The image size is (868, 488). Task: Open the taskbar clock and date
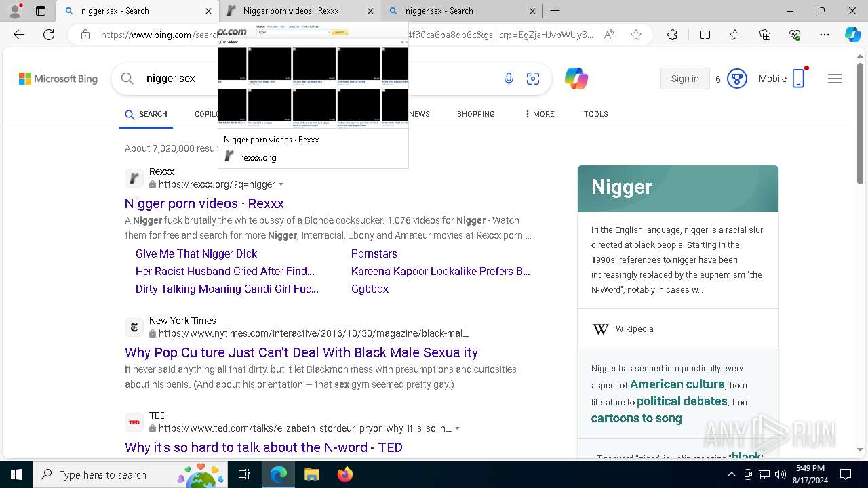click(x=810, y=474)
